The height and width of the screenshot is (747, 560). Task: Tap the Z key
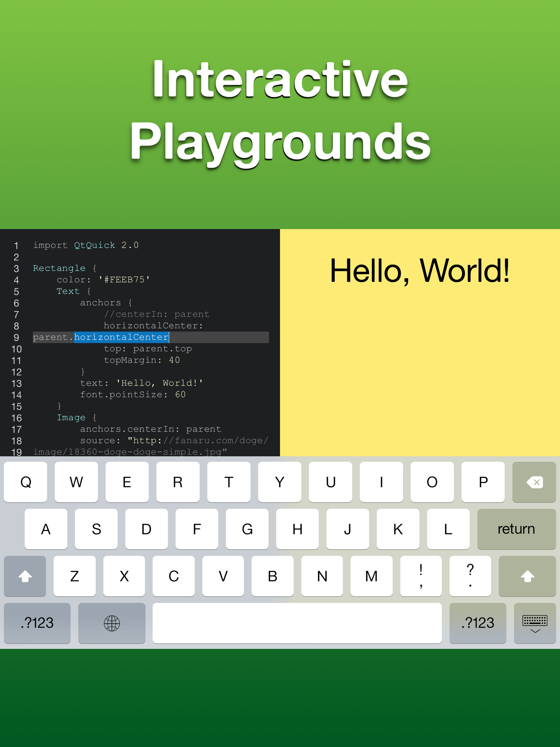click(x=75, y=576)
